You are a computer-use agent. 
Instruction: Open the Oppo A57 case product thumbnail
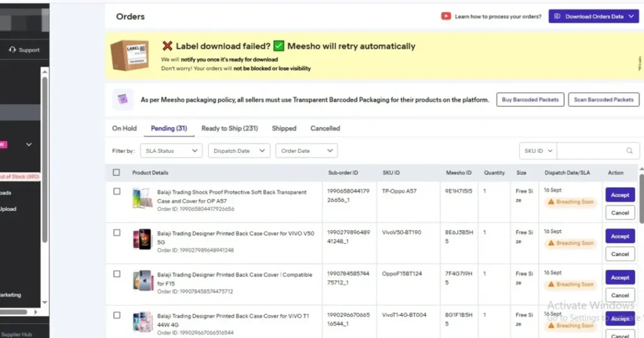pos(142,198)
